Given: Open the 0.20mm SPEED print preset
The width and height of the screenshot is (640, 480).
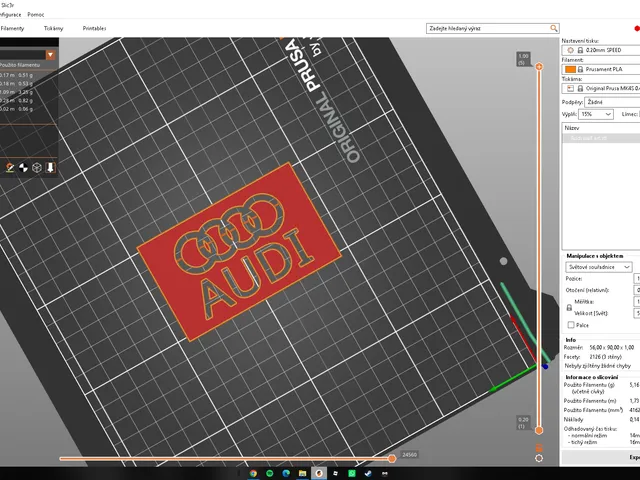Looking at the screenshot, I should click(x=601, y=50).
